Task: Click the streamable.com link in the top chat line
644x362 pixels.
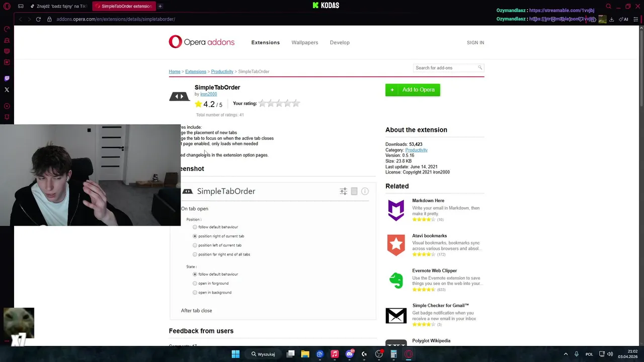Action: pos(561,10)
